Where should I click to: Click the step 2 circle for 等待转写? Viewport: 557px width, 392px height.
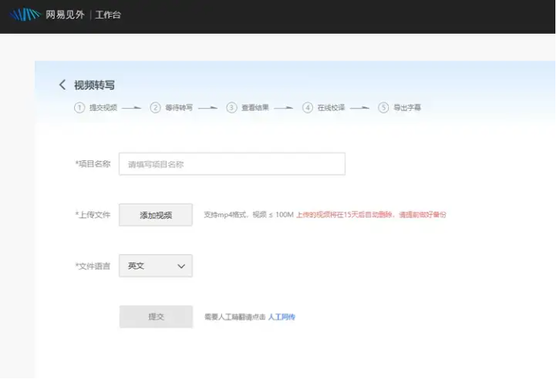click(155, 107)
